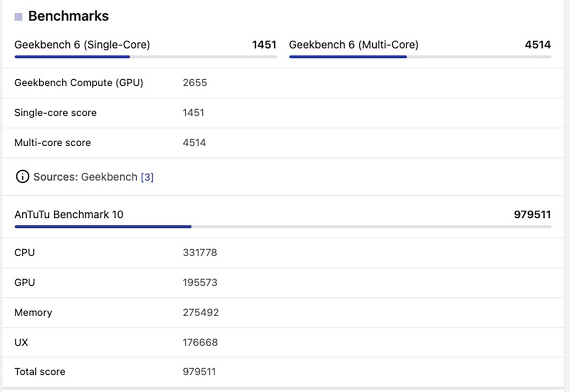Select the Multi-core score row label
Image resolution: width=570 pixels, height=392 pixels.
point(53,143)
